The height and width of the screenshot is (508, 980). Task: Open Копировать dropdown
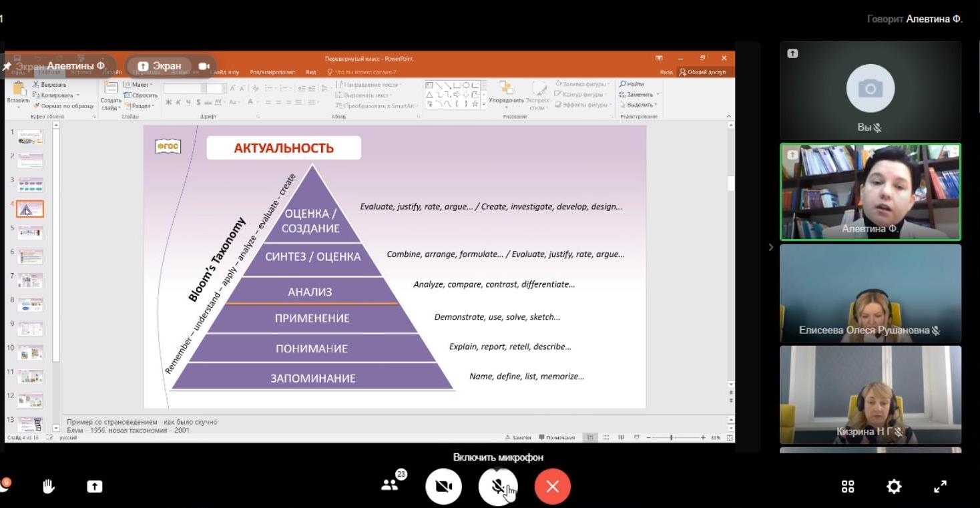56,95
